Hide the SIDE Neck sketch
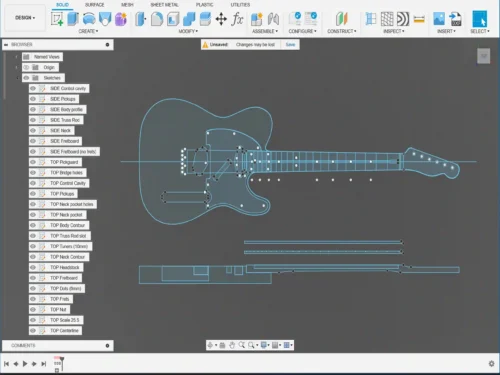Viewport: 500px width, 375px height. coord(33,130)
